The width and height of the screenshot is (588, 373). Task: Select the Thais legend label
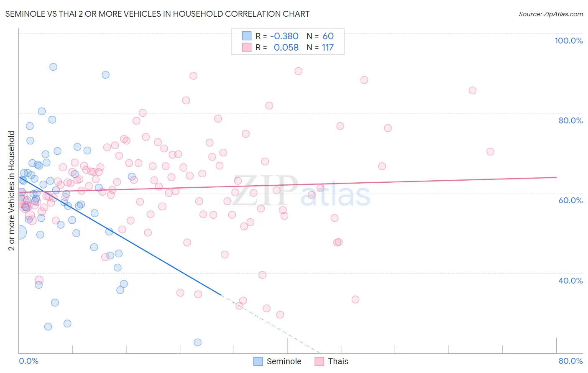[x=338, y=361]
